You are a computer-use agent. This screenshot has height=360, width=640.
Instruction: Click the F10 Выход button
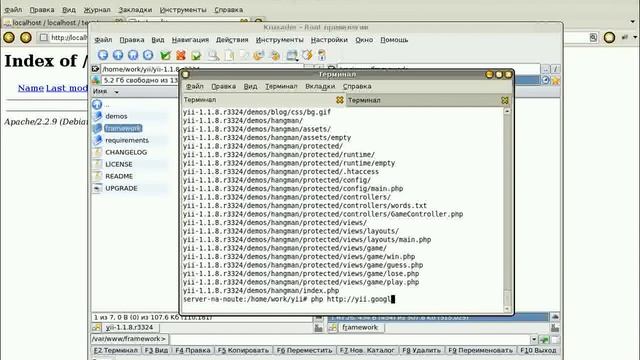[x=538, y=350]
